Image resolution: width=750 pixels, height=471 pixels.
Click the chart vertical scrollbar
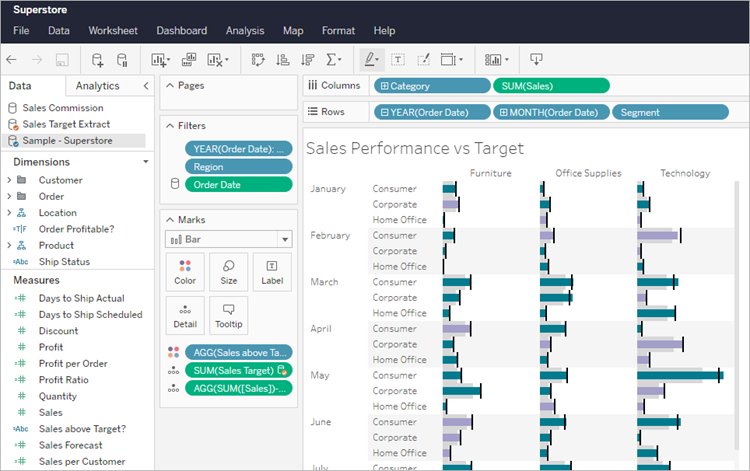pyautogui.click(x=737, y=316)
